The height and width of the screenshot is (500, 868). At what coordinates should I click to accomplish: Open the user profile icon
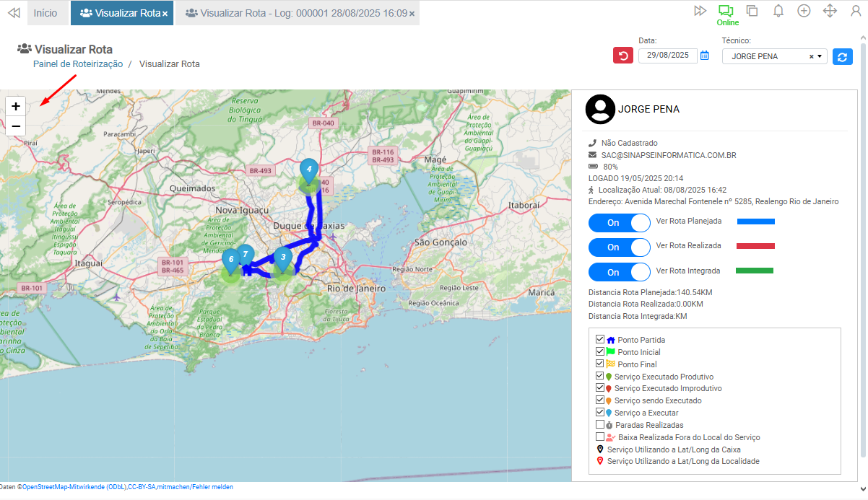(x=856, y=11)
